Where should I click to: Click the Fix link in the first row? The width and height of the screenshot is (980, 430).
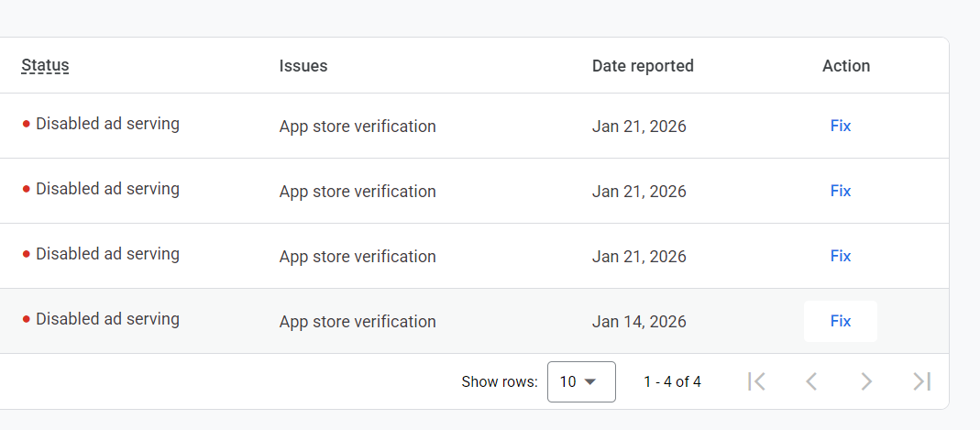tap(841, 126)
